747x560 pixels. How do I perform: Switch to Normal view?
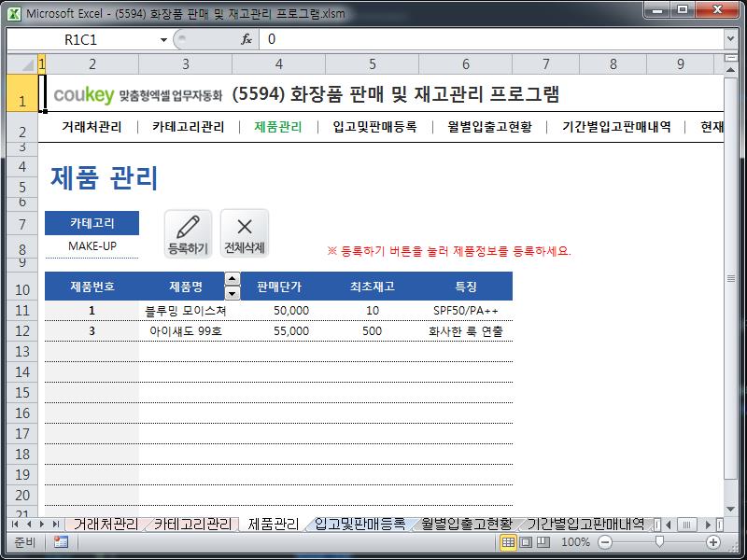click(x=508, y=542)
